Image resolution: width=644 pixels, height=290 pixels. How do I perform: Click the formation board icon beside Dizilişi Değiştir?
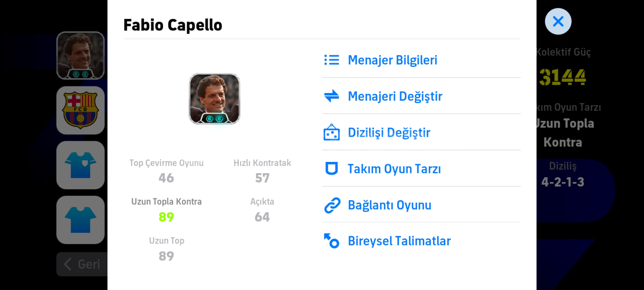(332, 132)
